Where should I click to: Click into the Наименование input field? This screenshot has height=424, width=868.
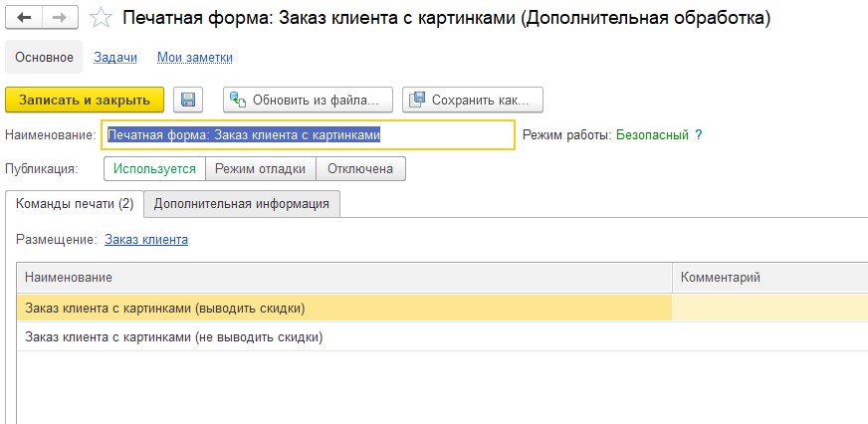tap(308, 135)
